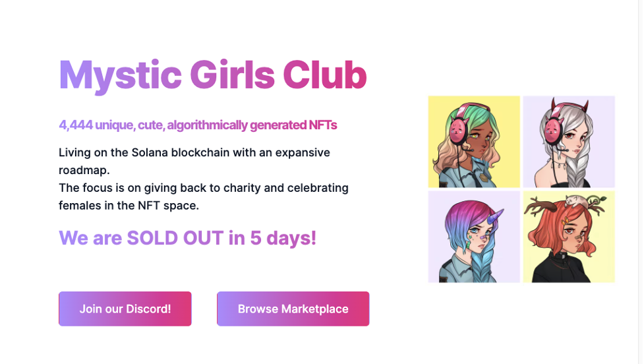644x364 pixels.
Task: Click the red devil horns headband
Action: point(569,106)
